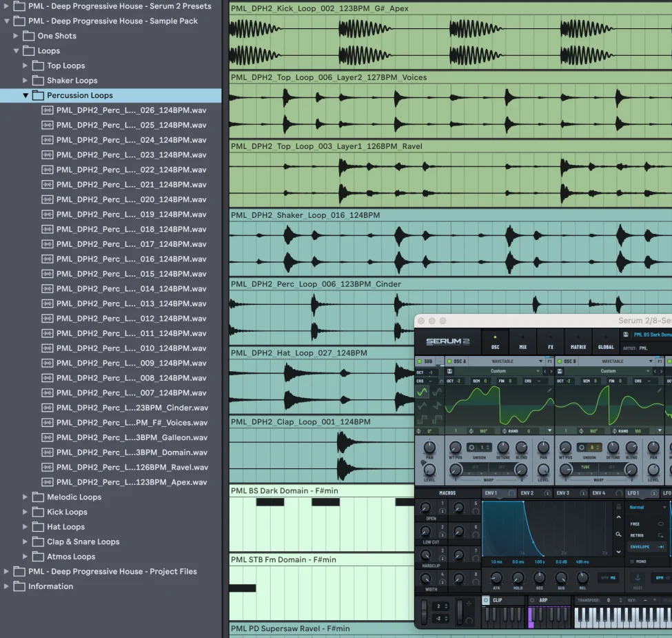Expand the Atmos Loops folder
Image resolution: width=672 pixels, height=638 pixels.
click(x=25, y=557)
